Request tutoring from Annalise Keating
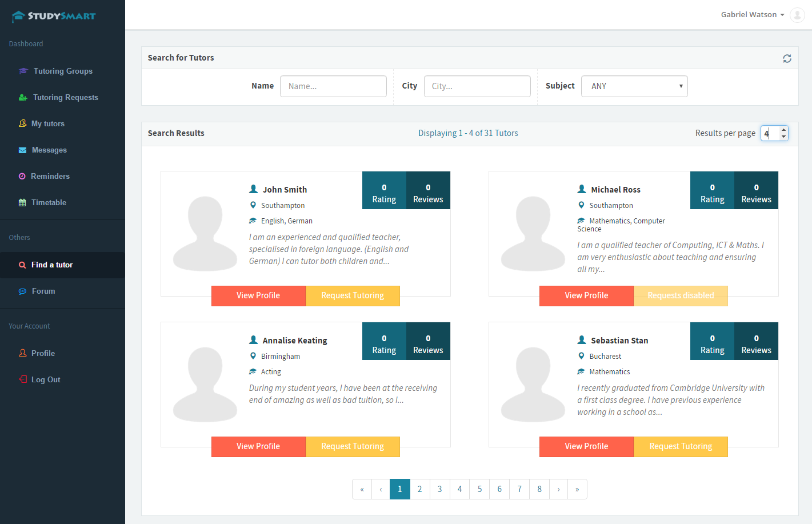Image resolution: width=812 pixels, height=524 pixels. 353,446
